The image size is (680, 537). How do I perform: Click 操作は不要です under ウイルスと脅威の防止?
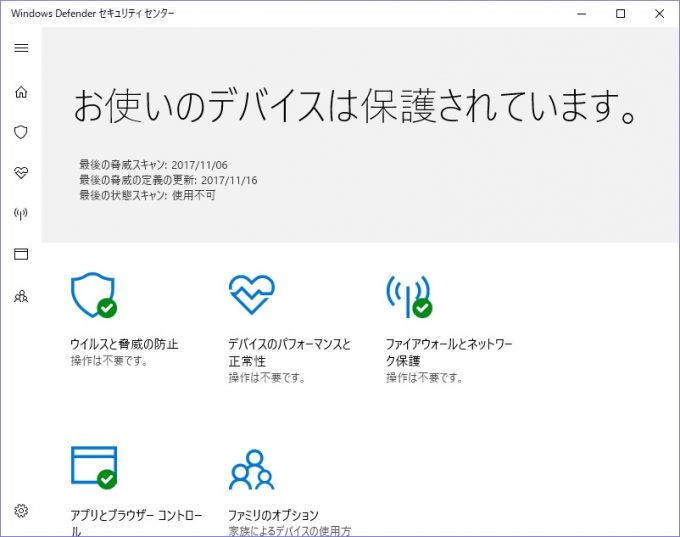coord(109,361)
